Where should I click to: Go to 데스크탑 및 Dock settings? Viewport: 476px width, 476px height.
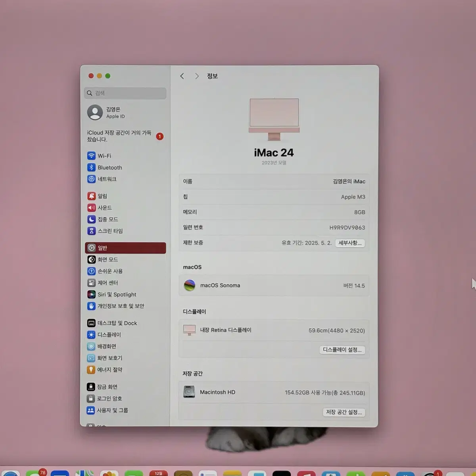click(x=125, y=323)
